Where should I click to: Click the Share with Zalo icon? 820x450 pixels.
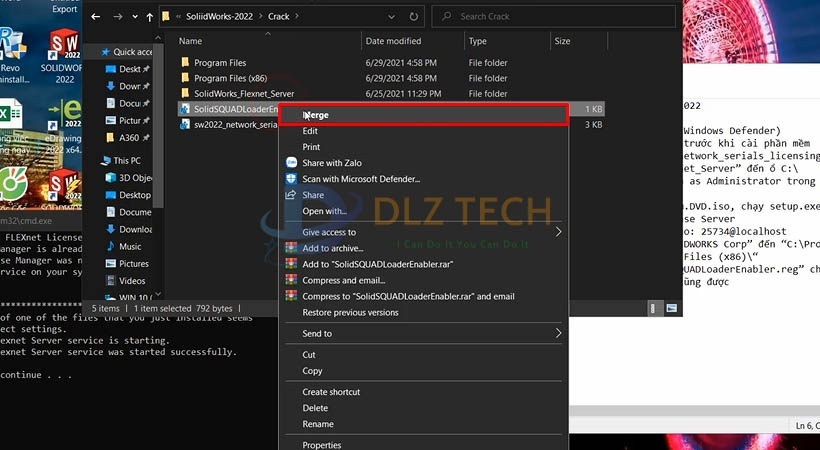pyautogui.click(x=291, y=162)
